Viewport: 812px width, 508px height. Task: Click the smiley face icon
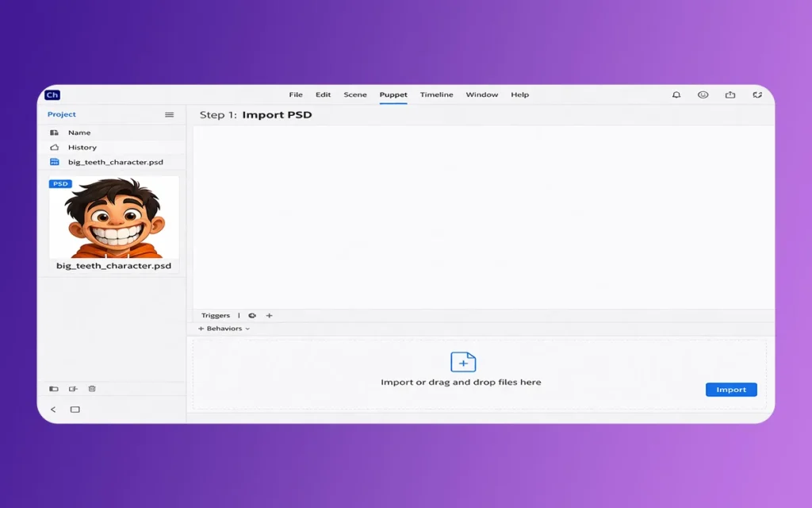(703, 94)
